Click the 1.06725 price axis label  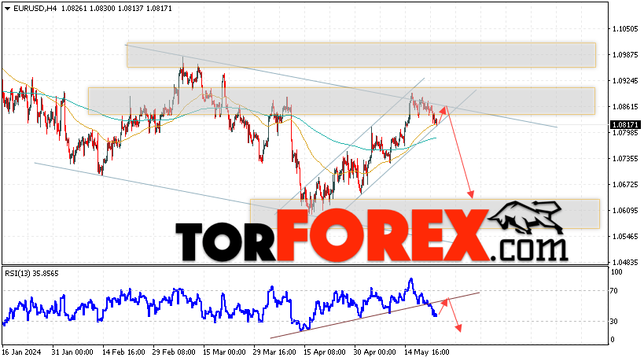tap(625, 184)
